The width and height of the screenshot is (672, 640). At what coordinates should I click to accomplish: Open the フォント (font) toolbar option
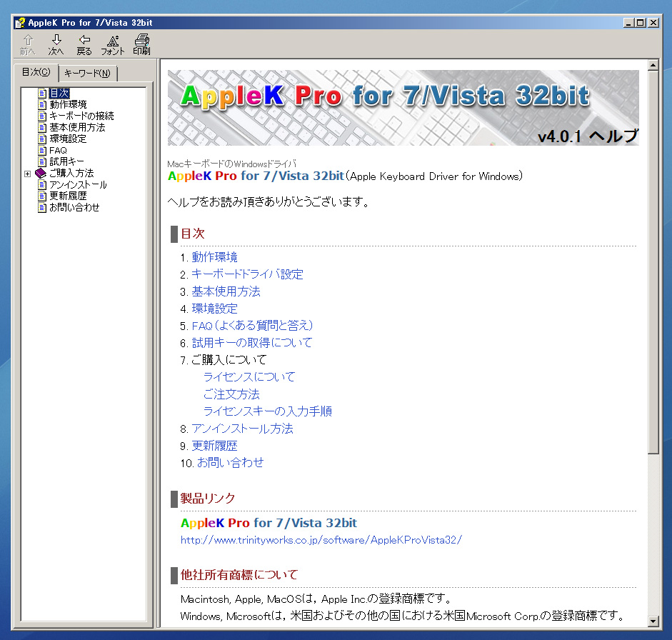coord(113,44)
